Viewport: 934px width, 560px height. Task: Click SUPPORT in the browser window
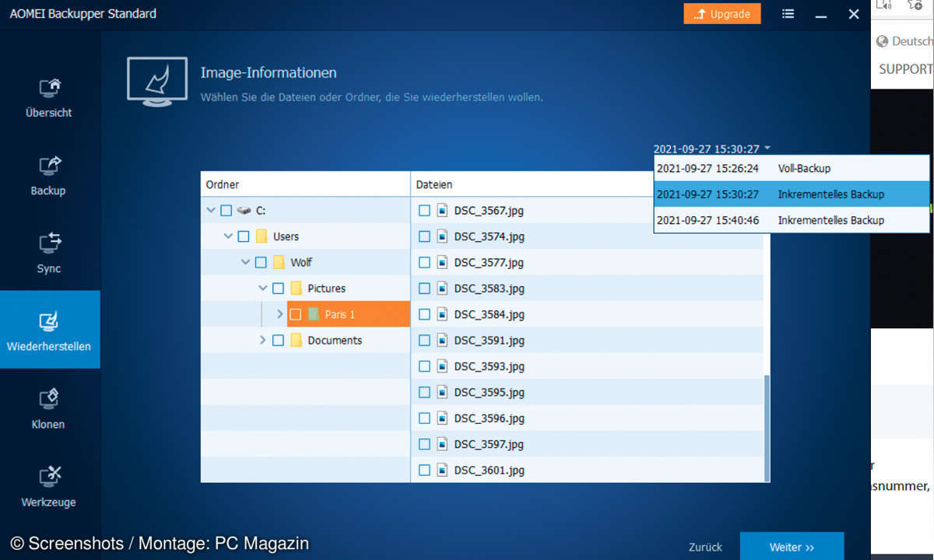coord(906,68)
